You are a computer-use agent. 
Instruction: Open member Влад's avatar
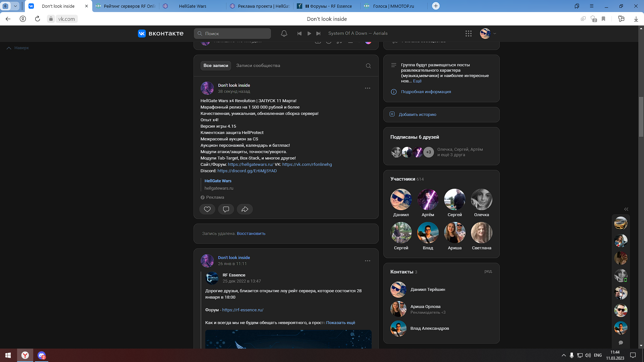click(x=428, y=233)
